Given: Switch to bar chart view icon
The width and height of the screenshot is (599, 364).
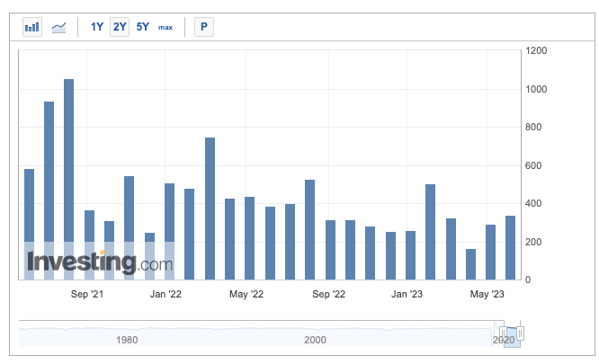Looking at the screenshot, I should click(x=32, y=27).
